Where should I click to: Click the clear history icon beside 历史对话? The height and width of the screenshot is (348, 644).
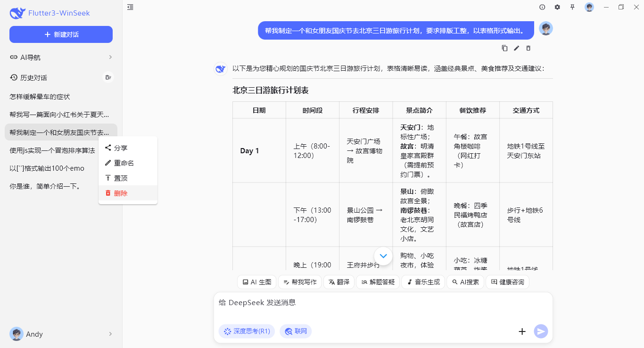click(x=108, y=77)
